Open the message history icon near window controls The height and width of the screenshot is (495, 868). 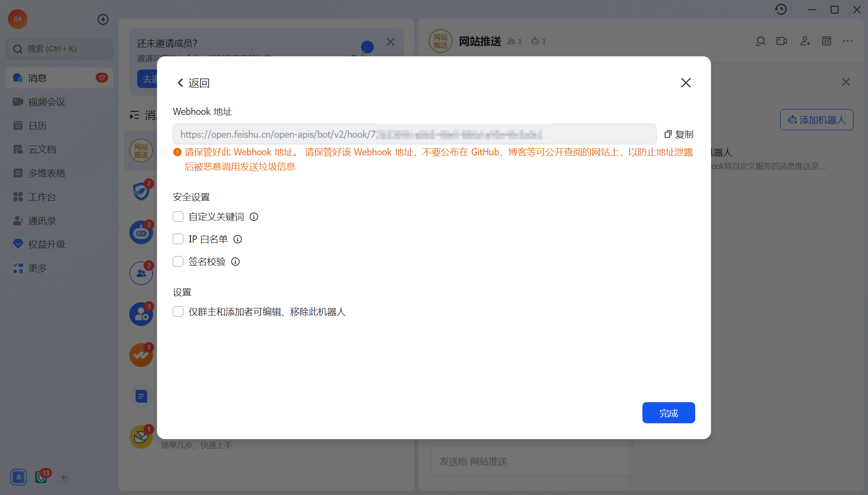pyautogui.click(x=781, y=9)
